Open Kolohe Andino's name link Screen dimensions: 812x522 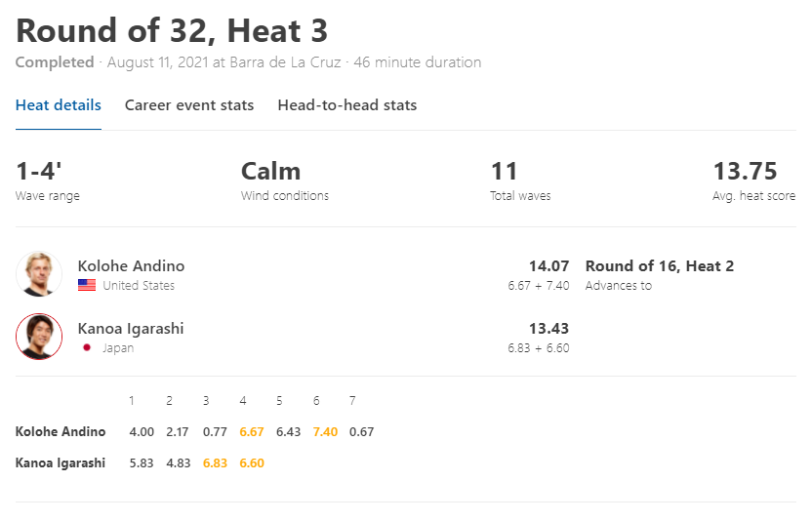point(131,266)
